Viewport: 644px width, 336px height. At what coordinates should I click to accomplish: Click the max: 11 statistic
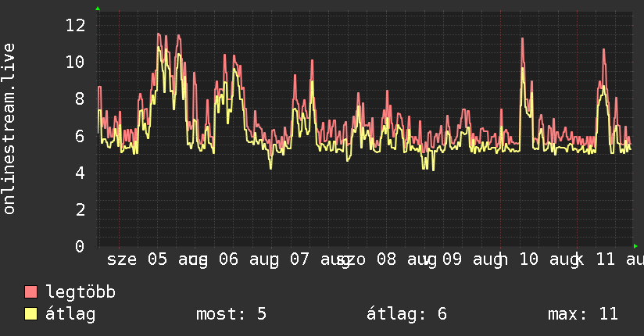[583, 314]
